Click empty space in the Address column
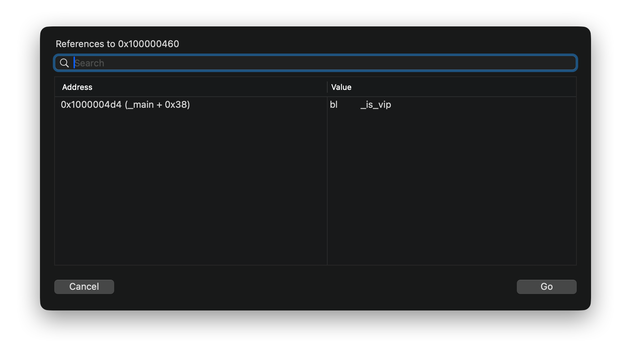The image size is (631, 364). click(x=191, y=186)
